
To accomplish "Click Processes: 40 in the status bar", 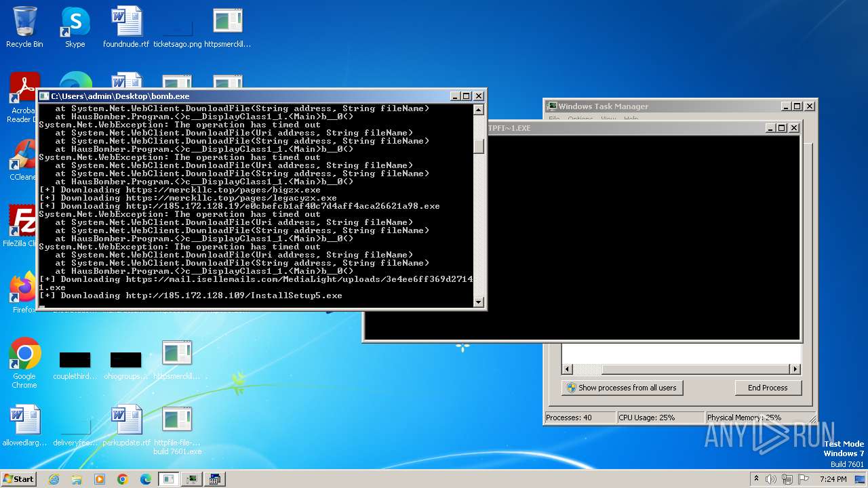I will click(580, 418).
